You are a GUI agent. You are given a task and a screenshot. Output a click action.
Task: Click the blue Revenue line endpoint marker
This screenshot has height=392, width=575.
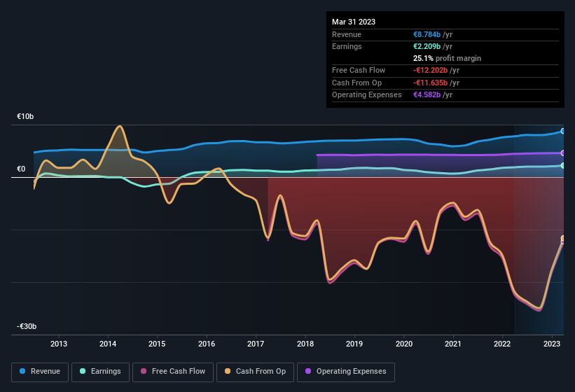pyautogui.click(x=562, y=131)
